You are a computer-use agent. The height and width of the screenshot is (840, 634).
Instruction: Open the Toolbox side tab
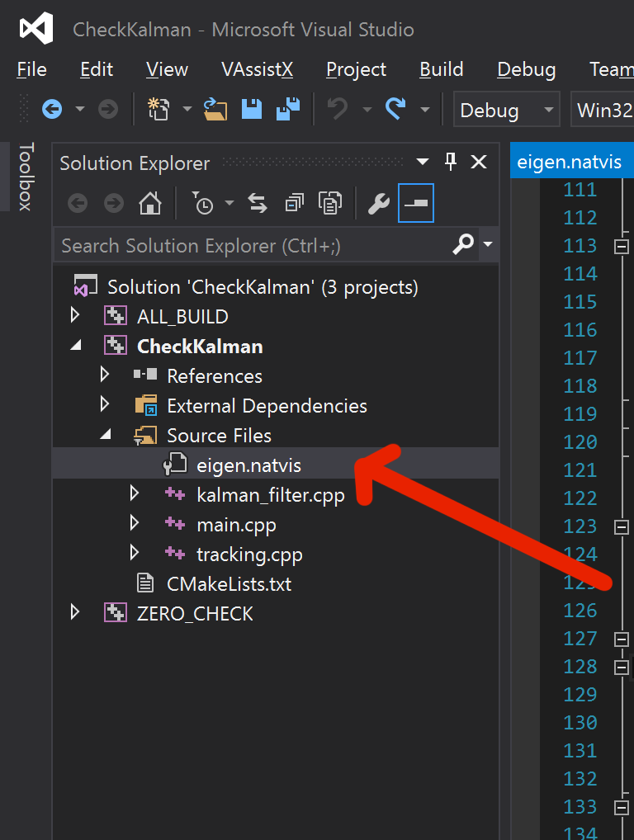(x=26, y=177)
